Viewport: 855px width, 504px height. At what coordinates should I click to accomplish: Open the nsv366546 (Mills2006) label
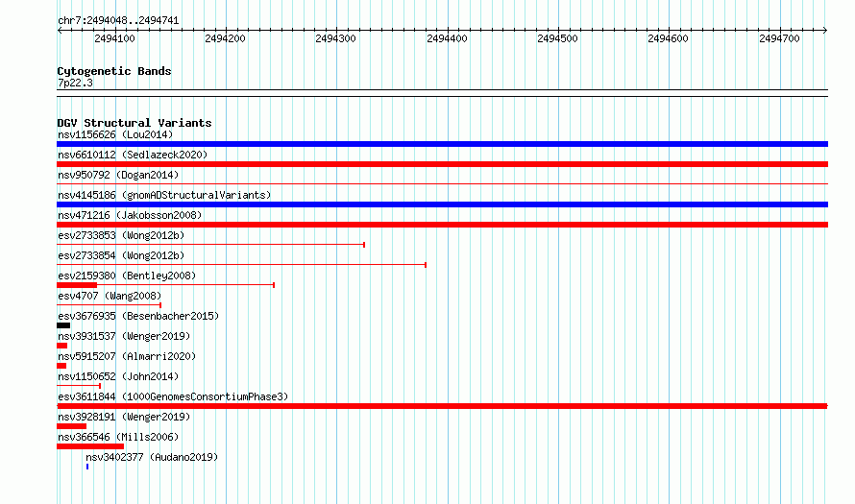(x=118, y=437)
